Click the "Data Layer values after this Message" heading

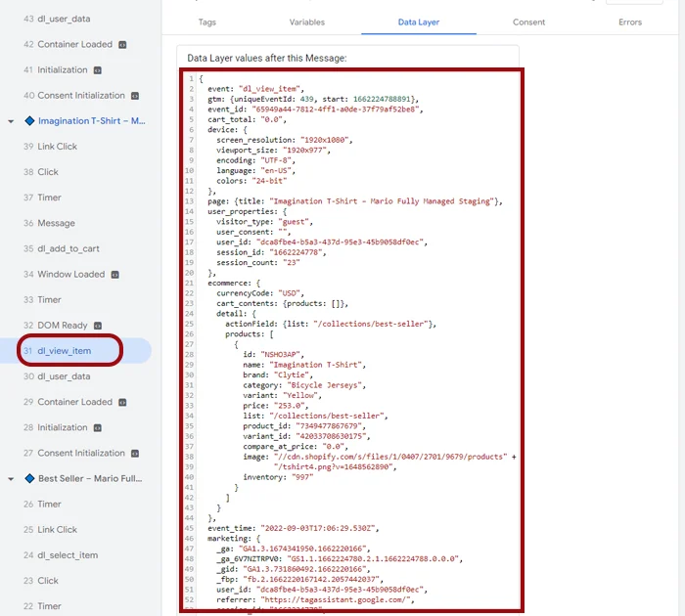(x=267, y=58)
